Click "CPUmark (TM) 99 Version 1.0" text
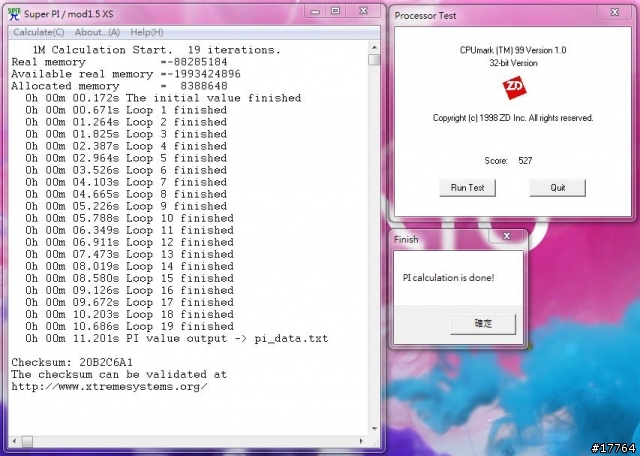This screenshot has height=456, width=640. coord(513,50)
